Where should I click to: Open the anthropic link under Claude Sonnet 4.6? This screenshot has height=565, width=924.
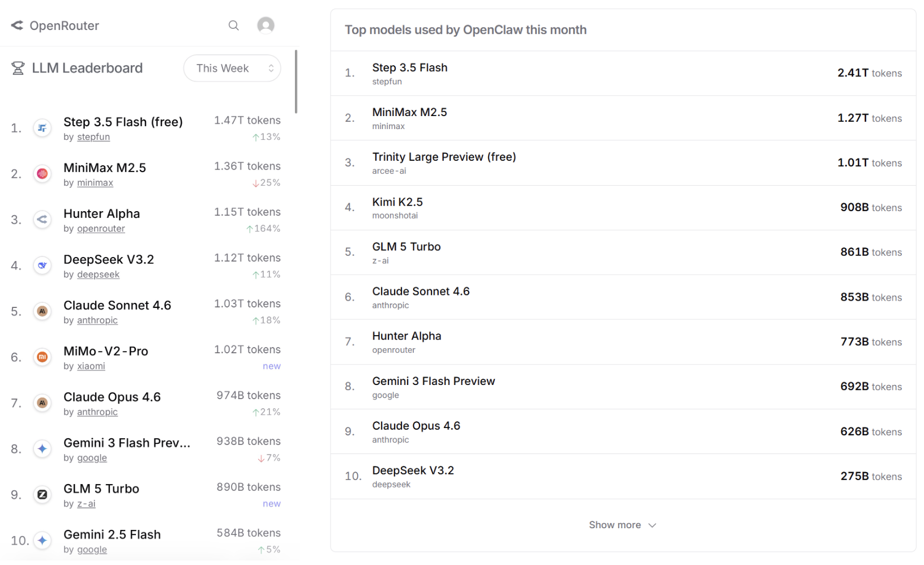97,320
